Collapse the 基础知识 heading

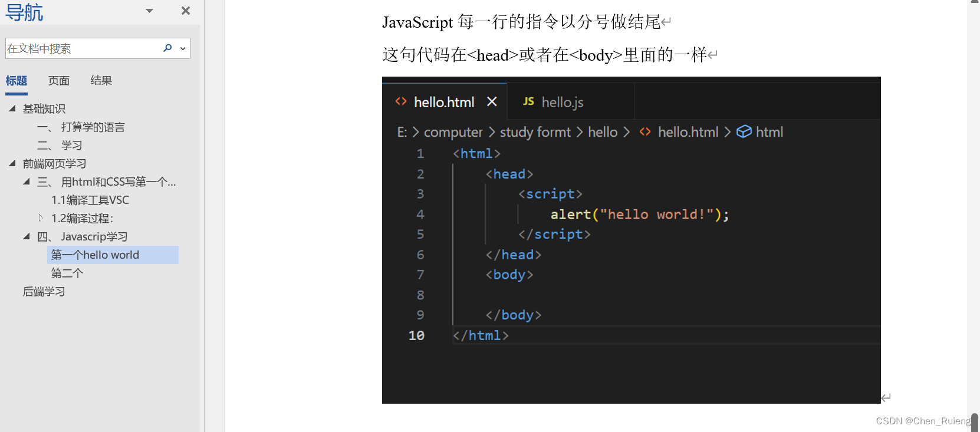point(12,108)
